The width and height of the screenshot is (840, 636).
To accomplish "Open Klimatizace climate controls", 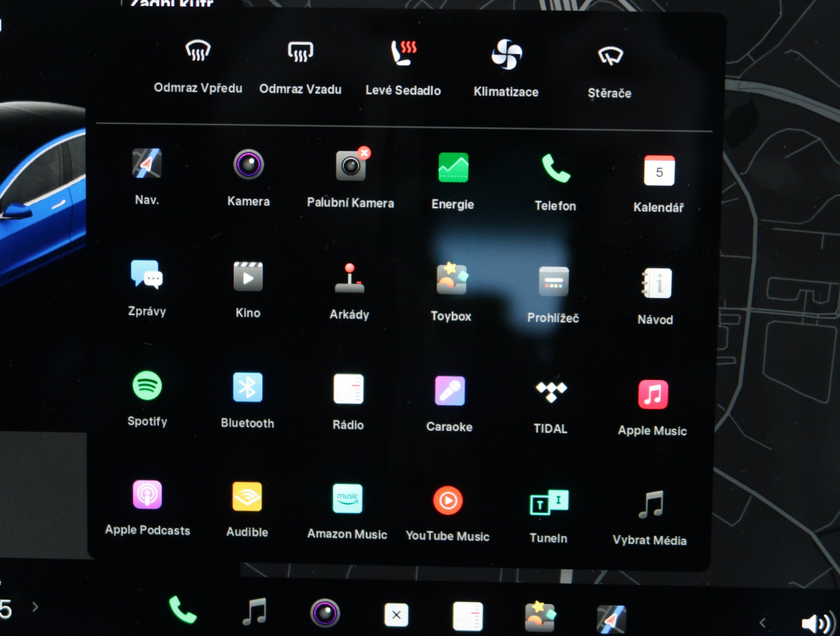I will pyautogui.click(x=506, y=55).
